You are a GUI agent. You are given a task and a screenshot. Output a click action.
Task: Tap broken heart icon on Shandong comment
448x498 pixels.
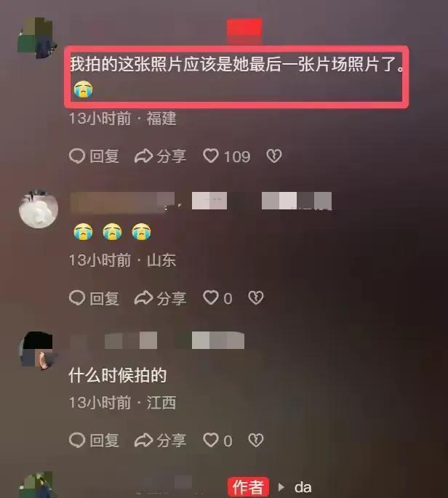256,298
